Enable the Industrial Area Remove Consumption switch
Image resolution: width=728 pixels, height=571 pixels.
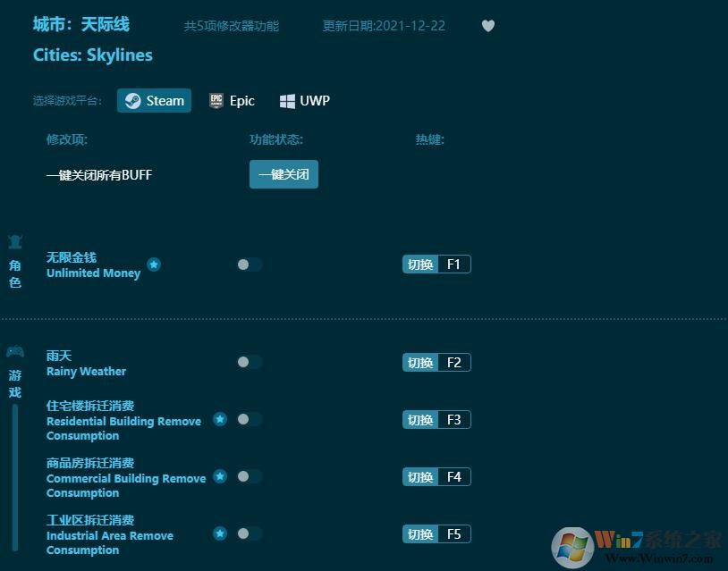point(250,533)
